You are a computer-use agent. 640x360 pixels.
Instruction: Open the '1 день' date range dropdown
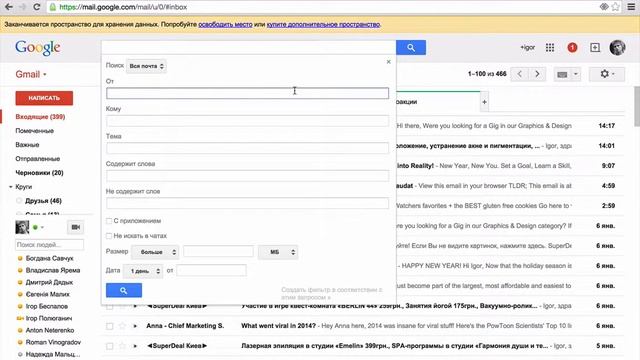(143, 271)
